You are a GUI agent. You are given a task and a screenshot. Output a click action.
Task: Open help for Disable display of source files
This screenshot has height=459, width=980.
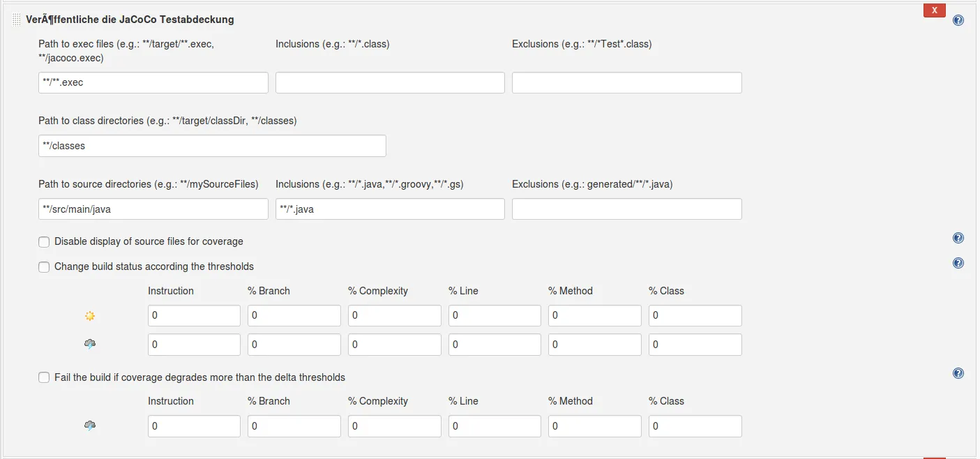958,239
